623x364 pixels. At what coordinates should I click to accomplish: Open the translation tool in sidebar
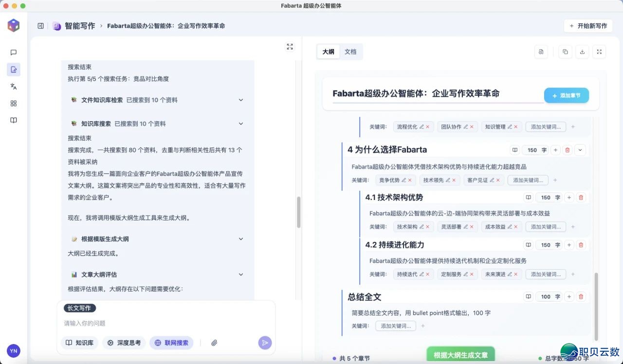tap(14, 86)
